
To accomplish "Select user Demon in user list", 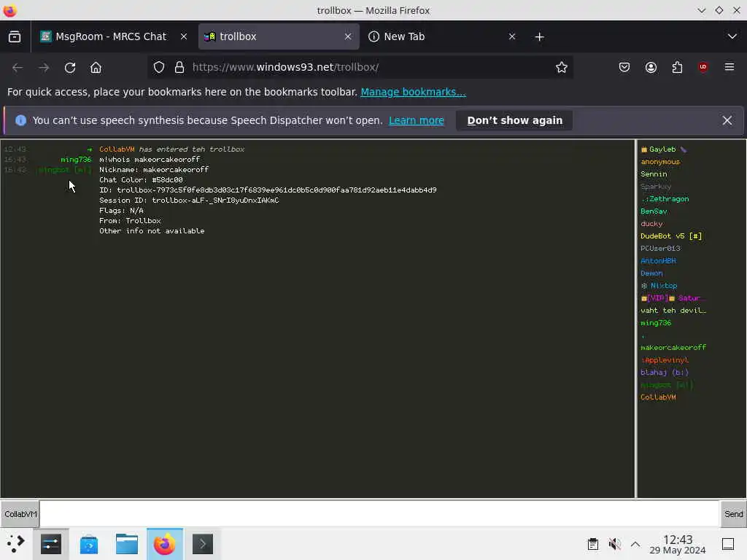I will pyautogui.click(x=651, y=273).
